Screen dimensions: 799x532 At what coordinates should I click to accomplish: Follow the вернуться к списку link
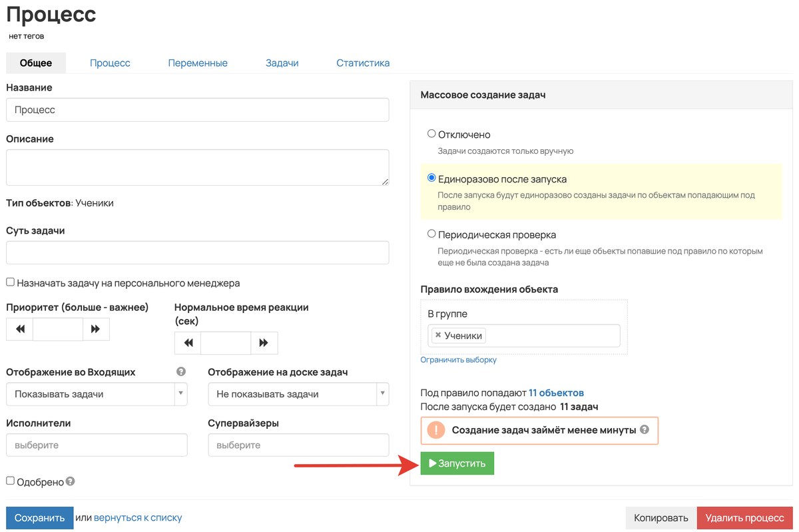coord(138,518)
